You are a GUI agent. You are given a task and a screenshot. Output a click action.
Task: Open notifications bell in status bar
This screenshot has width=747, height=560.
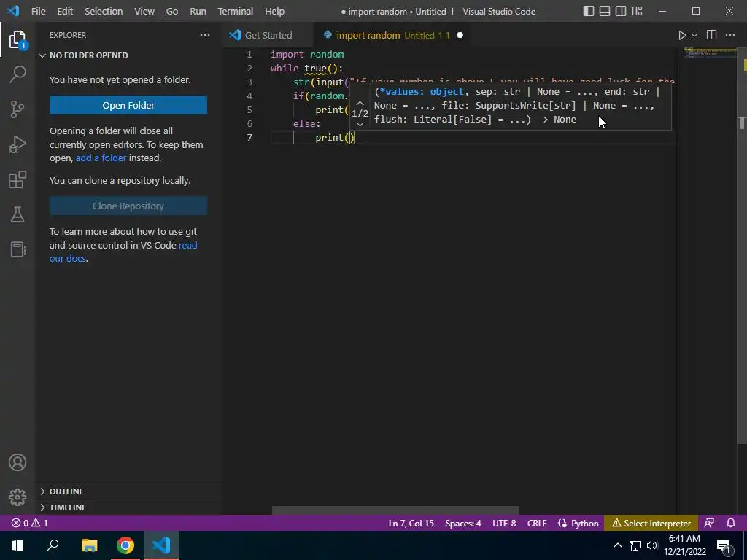[x=731, y=523]
